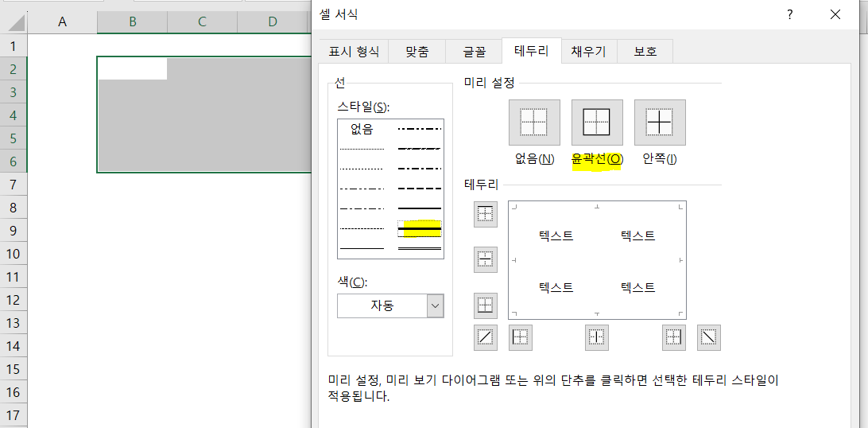Select row 17 header

(x=14, y=415)
